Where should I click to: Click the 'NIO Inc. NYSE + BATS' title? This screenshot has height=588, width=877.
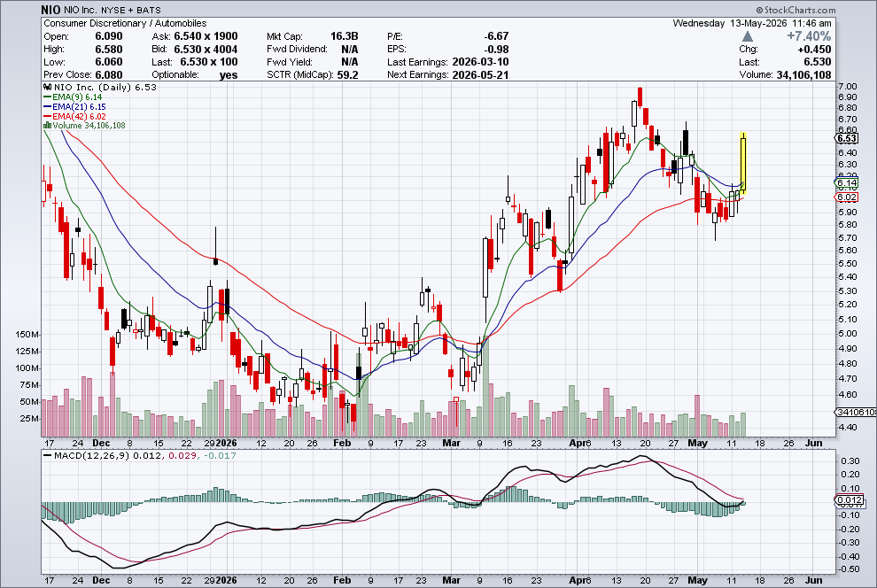coord(112,10)
